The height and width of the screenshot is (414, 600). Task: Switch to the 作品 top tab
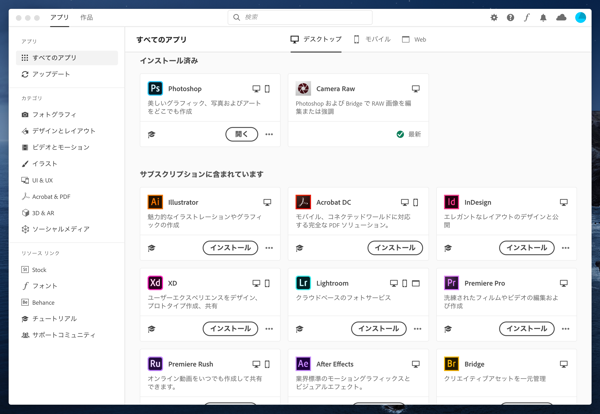click(x=86, y=18)
